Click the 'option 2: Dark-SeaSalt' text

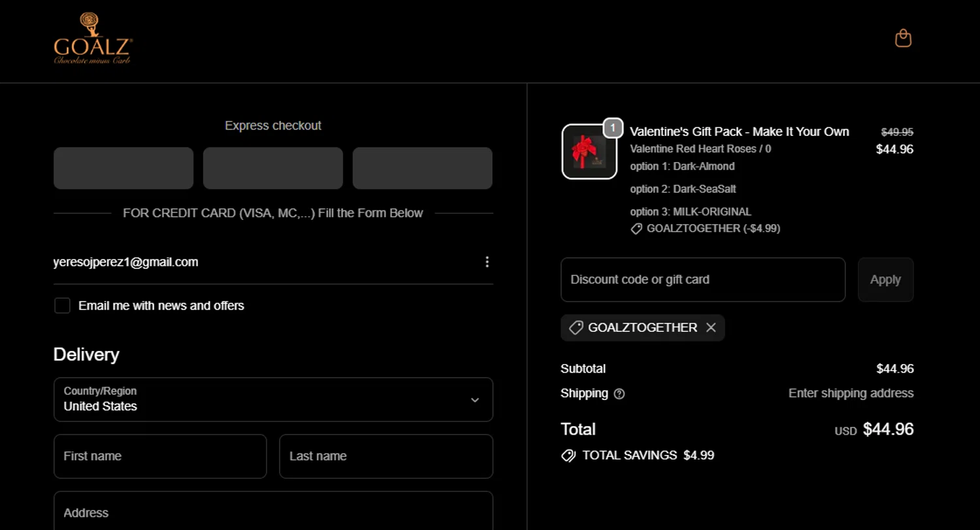click(683, 189)
